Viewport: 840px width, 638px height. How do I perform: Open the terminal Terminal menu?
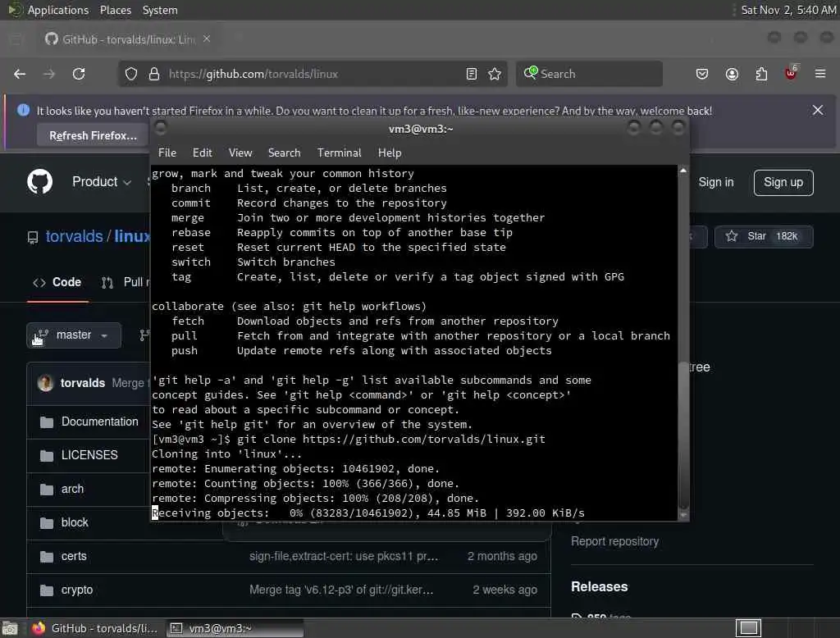point(339,153)
